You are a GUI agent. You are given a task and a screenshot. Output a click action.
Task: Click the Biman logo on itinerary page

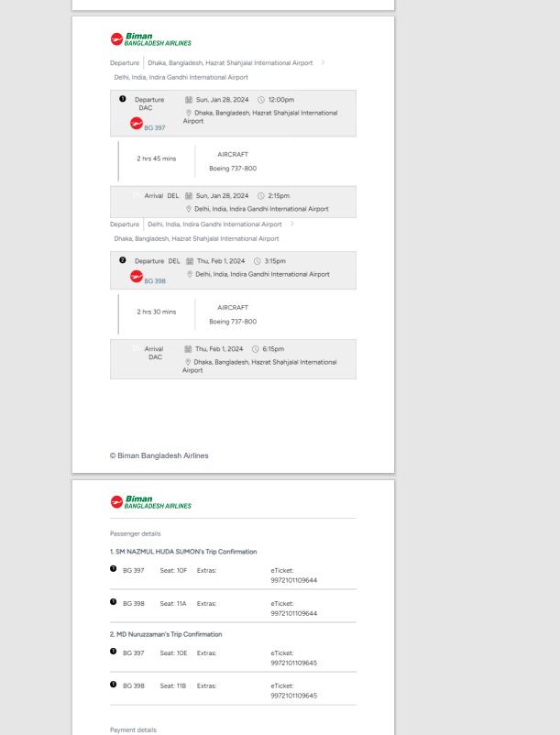151,39
